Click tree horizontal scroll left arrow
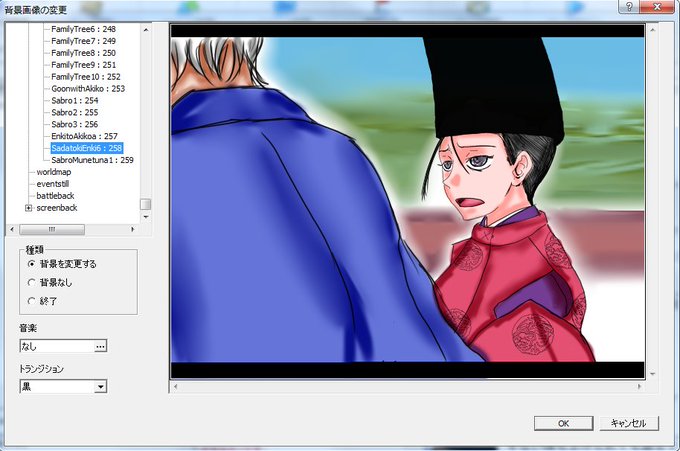 pos(12,229)
